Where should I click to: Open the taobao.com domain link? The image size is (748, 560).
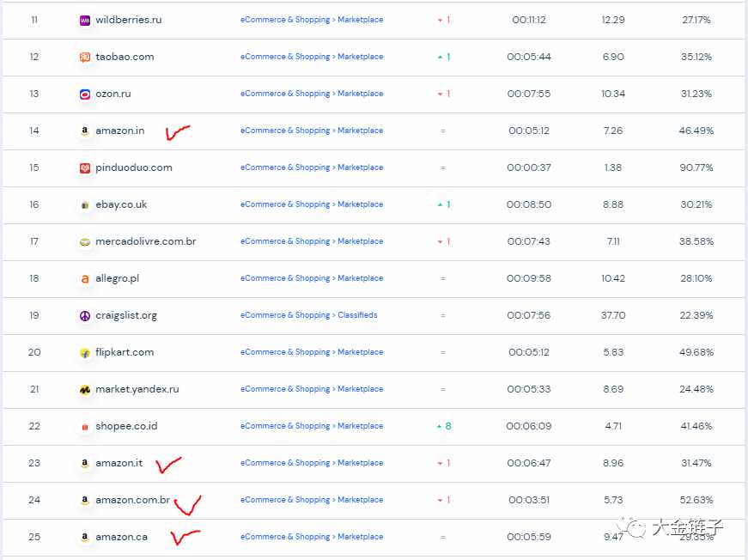point(125,57)
